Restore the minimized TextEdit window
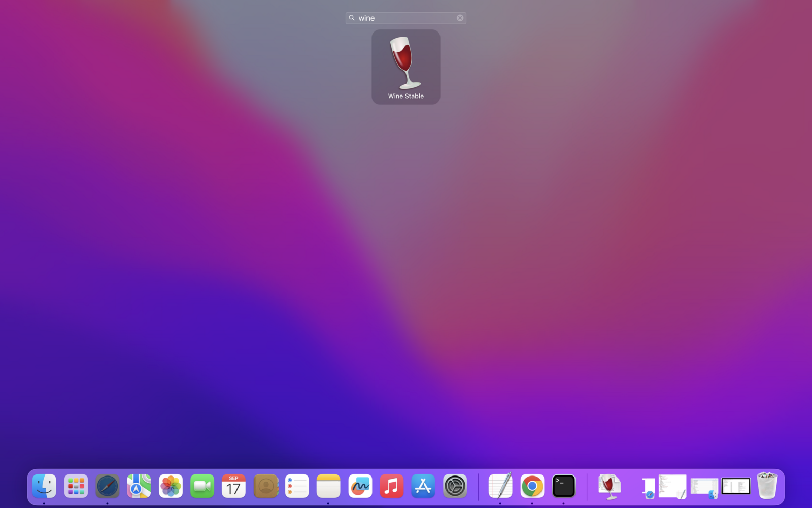The image size is (812, 508). 672,486
